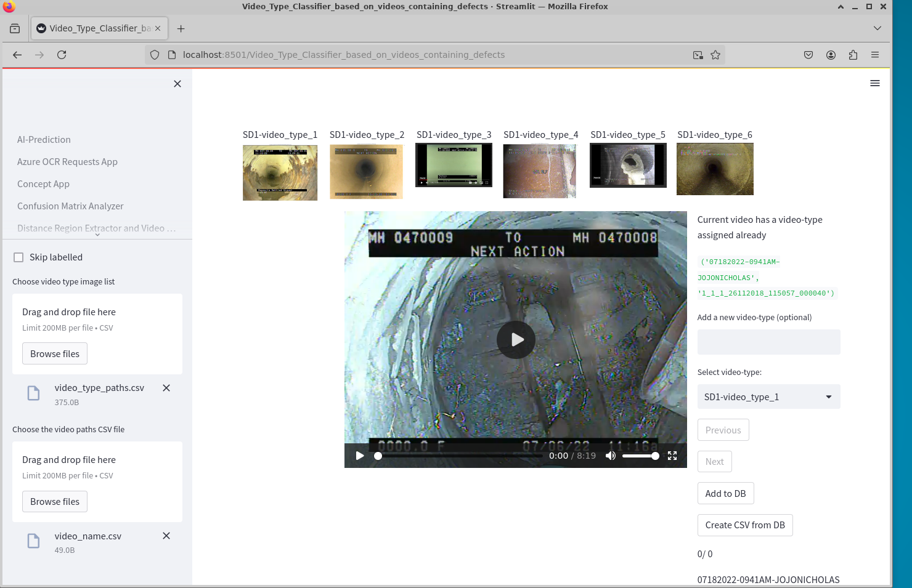
Task: Reload the page in Firefox
Action: tap(62, 55)
